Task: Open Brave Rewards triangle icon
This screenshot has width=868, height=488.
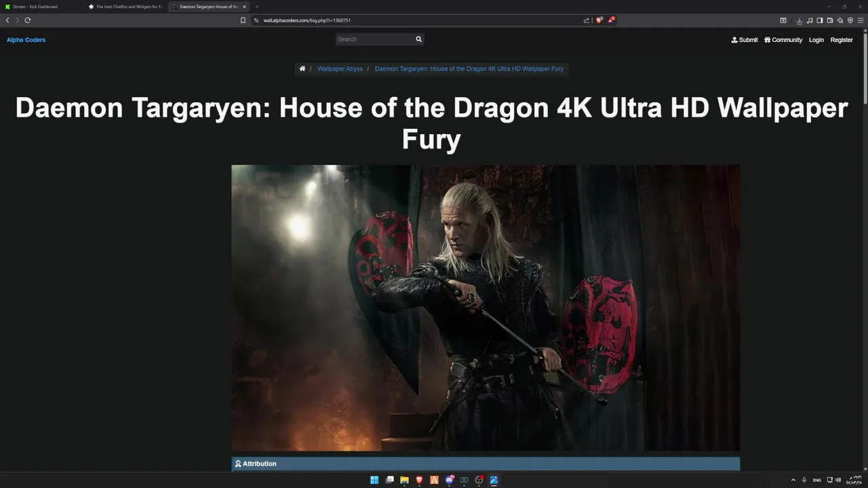Action: click(610, 20)
